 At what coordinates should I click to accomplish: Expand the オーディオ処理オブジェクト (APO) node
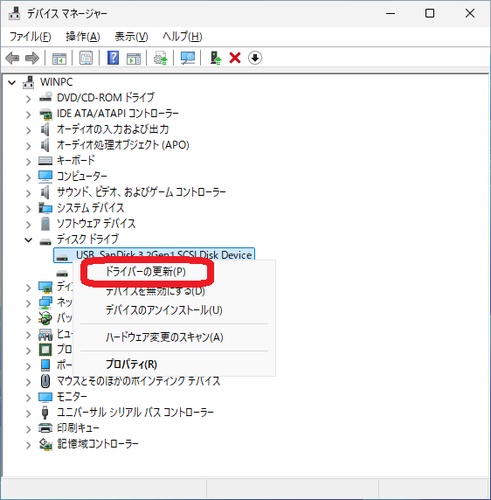click(x=29, y=146)
